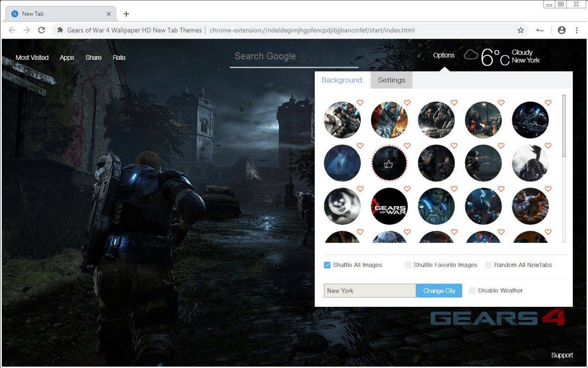Select the soldier fighting reddish creature thumbnail
Image resolution: width=588 pixels, height=368 pixels.
coord(530,206)
